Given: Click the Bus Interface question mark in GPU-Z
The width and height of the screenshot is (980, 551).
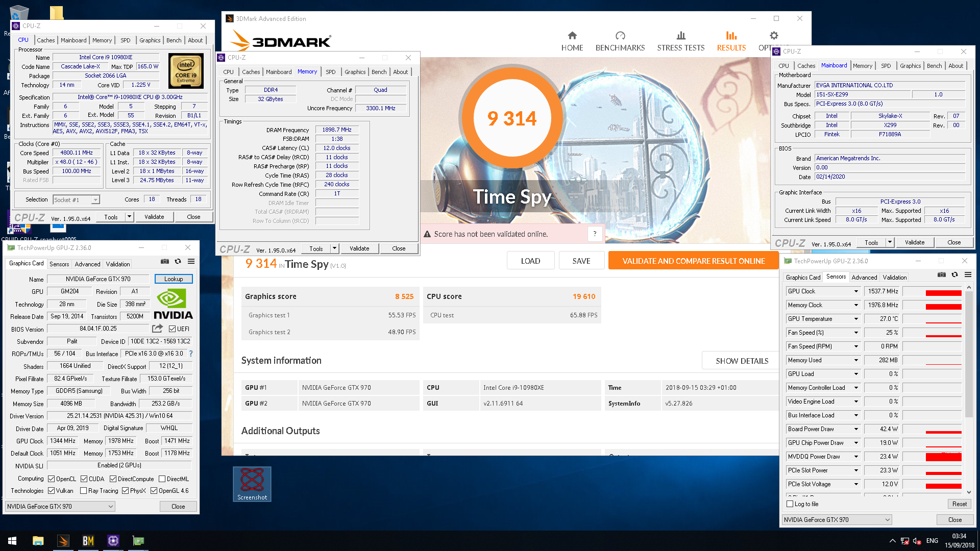Looking at the screenshot, I should [191, 354].
